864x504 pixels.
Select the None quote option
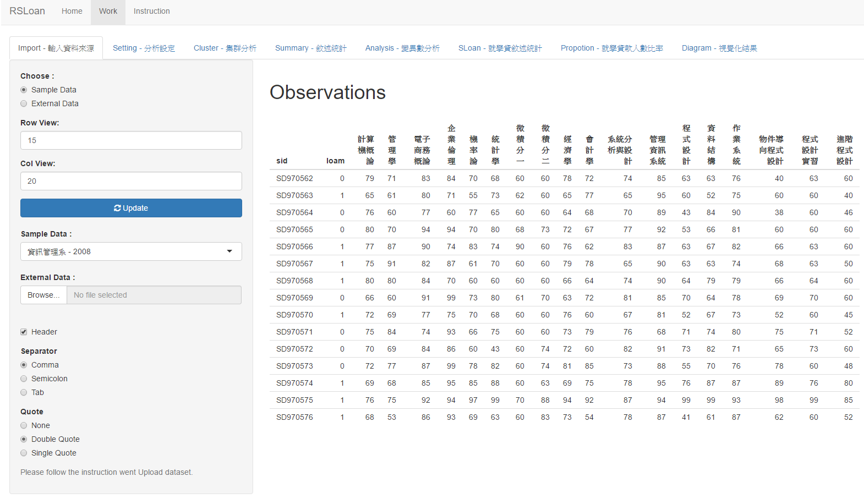click(x=24, y=425)
